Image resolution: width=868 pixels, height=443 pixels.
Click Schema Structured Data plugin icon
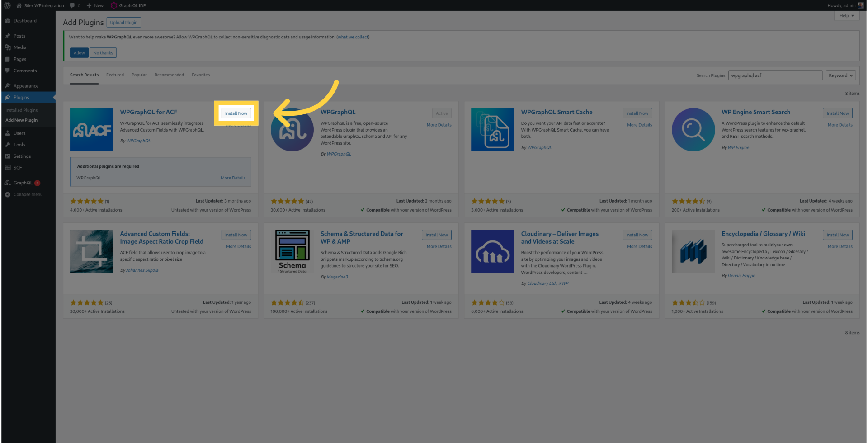click(x=292, y=251)
